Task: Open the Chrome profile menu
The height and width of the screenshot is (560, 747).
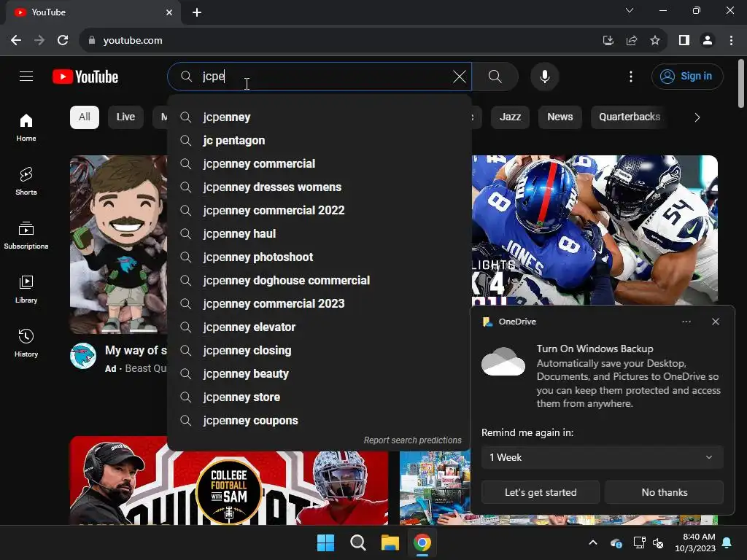Action: click(x=708, y=41)
